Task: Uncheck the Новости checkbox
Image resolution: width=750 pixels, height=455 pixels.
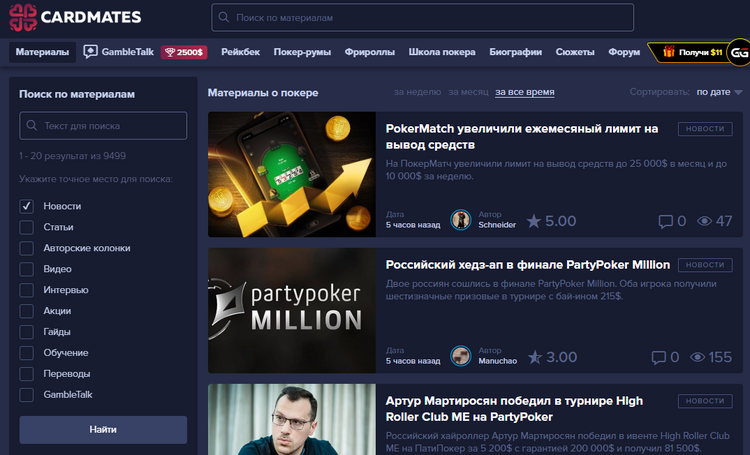Action: pos(27,206)
